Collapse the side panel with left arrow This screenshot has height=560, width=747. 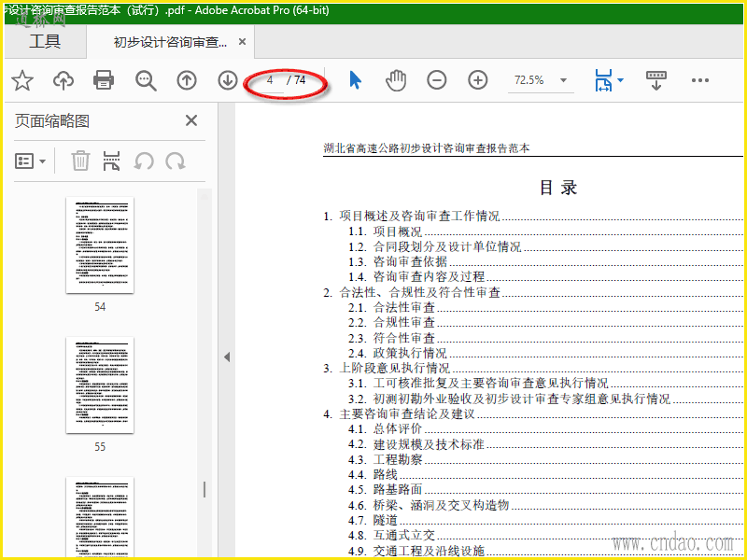point(227,357)
